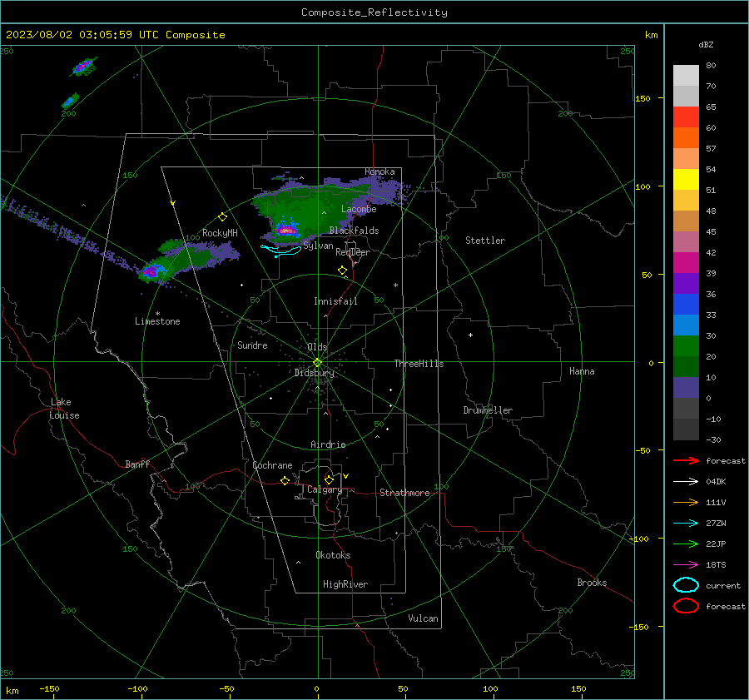Viewport: 749px width, 700px height.
Task: Click the storm cell core southwest of RockyMH
Action: [x=151, y=271]
